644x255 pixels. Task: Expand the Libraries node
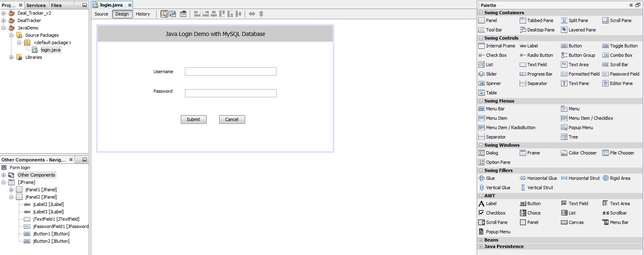click(x=11, y=57)
